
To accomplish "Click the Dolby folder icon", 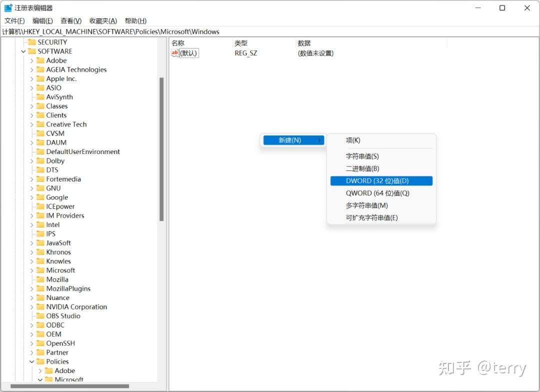I will [41, 160].
